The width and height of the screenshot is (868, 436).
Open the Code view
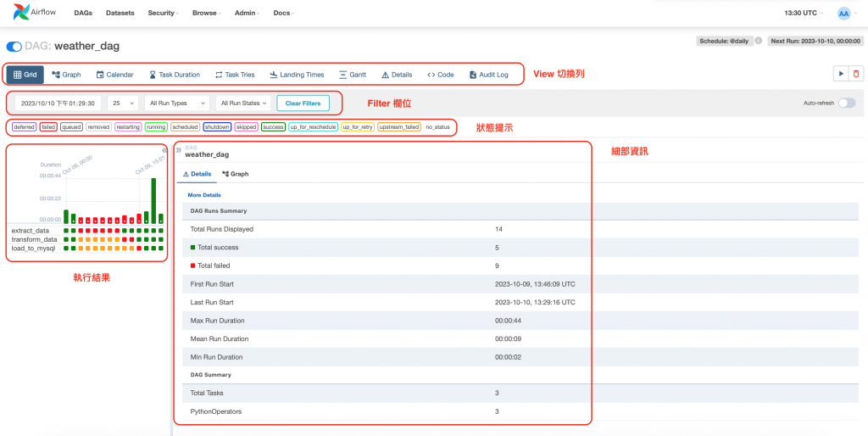(x=441, y=75)
